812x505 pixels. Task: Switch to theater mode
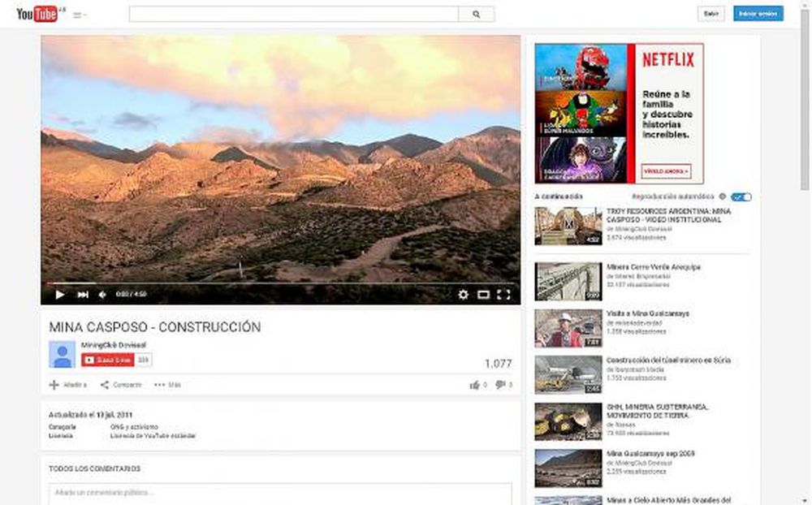point(484,295)
